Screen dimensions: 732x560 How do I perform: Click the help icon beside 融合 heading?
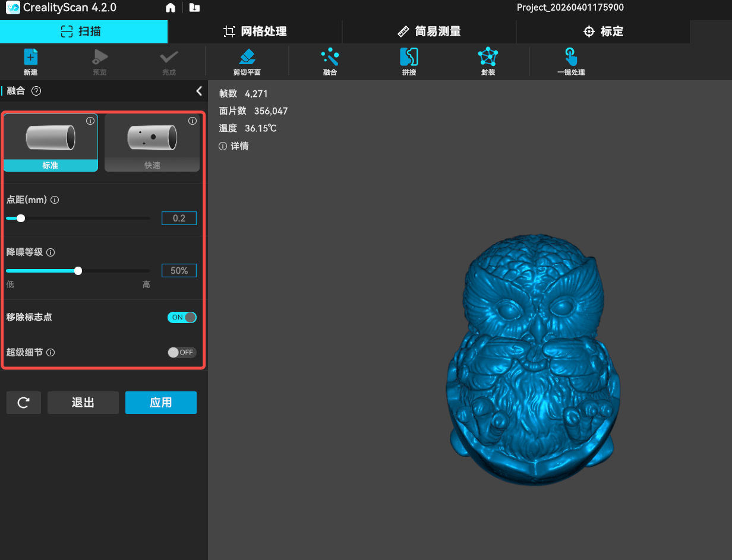click(x=36, y=91)
